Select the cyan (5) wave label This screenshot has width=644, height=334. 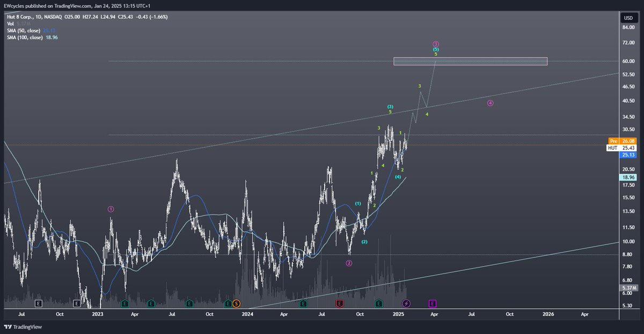[436, 49]
